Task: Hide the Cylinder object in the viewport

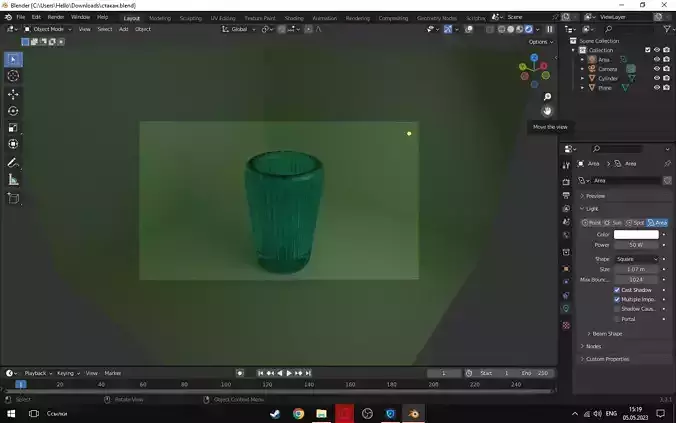Action: (657, 78)
